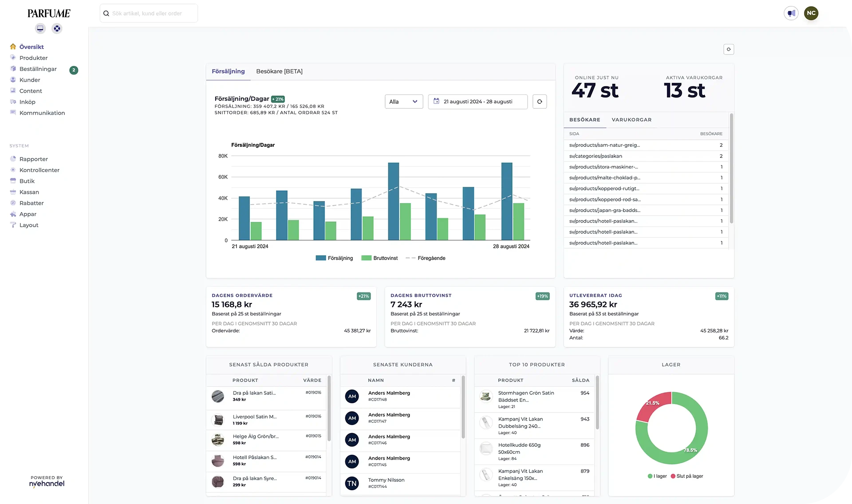This screenshot has height=504, width=852.
Task: Open Kunder from the navigation menu
Action: point(30,80)
